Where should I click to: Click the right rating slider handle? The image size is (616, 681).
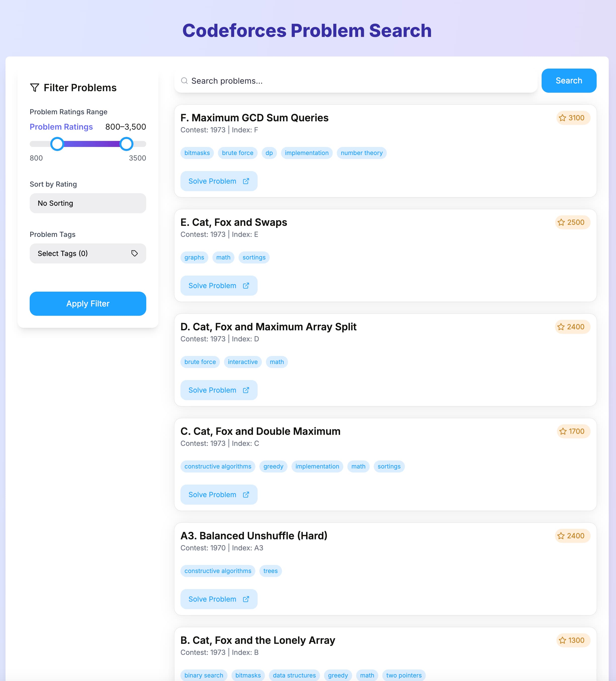click(x=126, y=144)
